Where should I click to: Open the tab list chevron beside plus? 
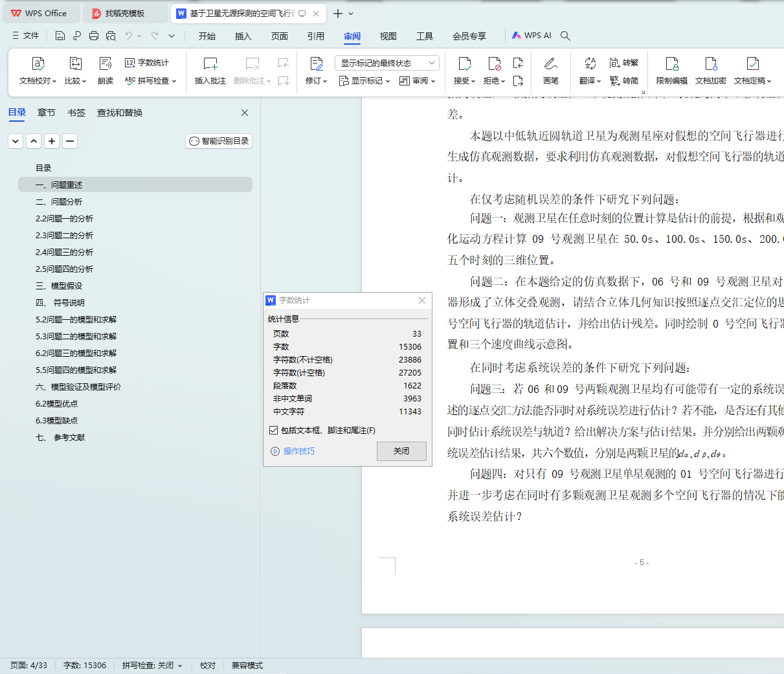pos(351,13)
